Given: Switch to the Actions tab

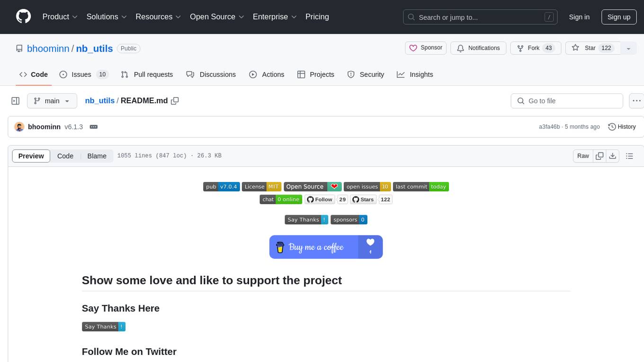Looking at the screenshot, I should click(267, 74).
